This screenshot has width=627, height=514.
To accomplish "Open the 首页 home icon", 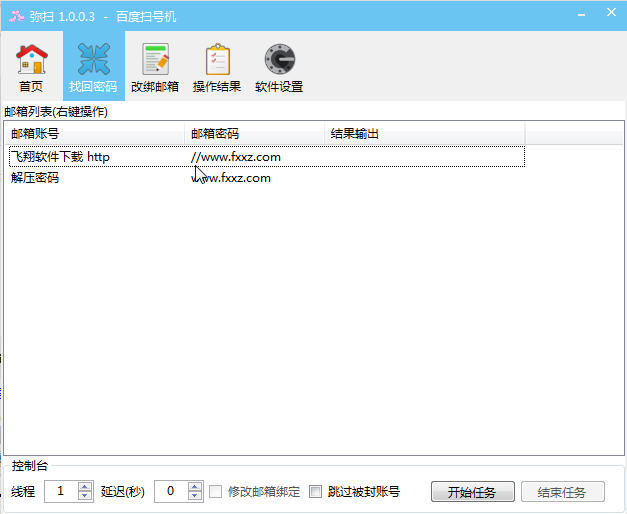I will point(32,59).
